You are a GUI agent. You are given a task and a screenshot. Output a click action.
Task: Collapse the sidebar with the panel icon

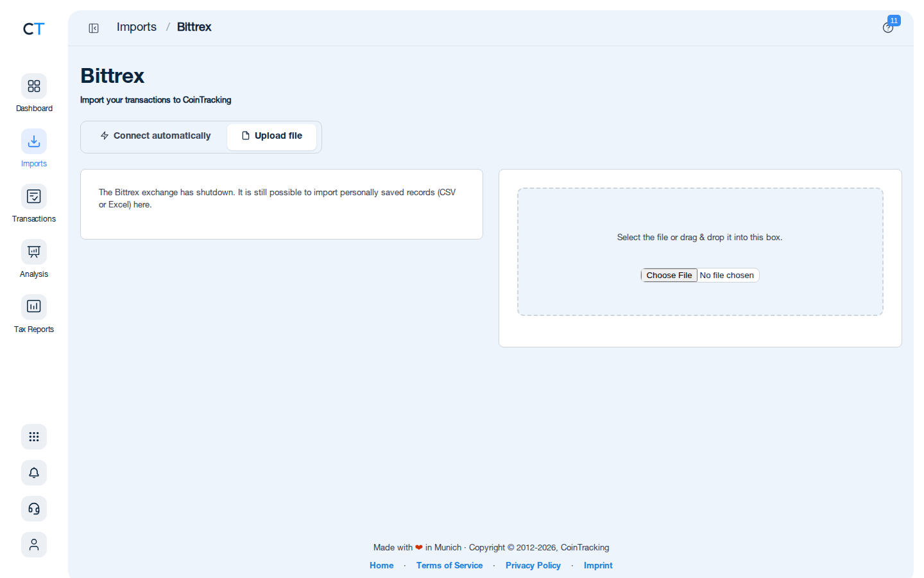94,28
